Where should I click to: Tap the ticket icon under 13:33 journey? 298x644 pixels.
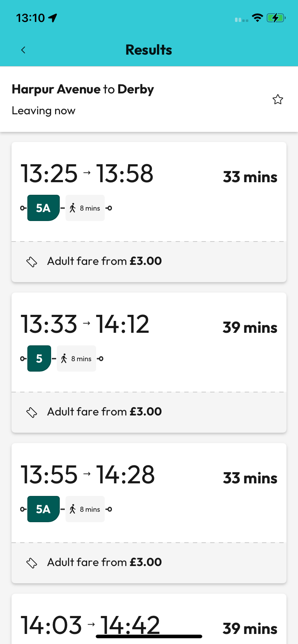tap(32, 412)
